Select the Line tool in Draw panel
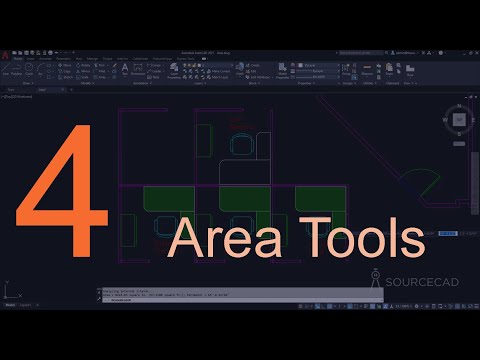 pyautogui.click(x=6, y=69)
